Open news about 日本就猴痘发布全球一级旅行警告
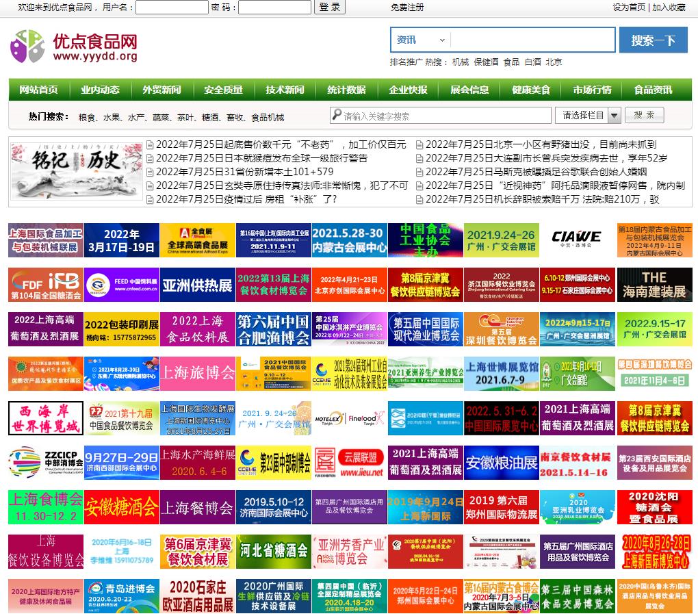This screenshot has width=698, height=616. click(x=261, y=158)
